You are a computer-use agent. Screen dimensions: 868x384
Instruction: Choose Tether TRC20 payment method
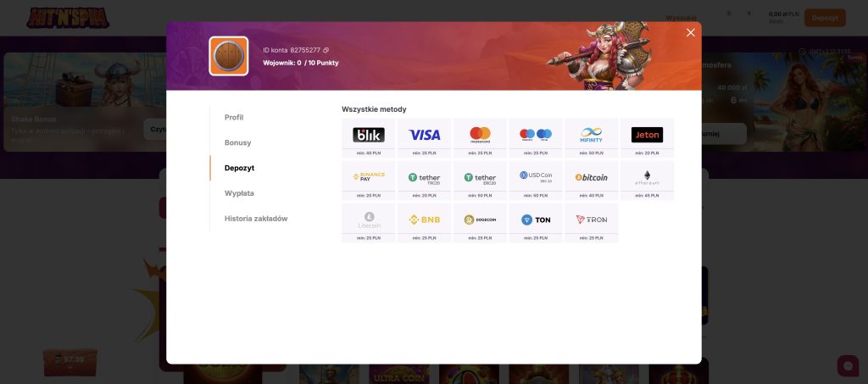pos(424,181)
